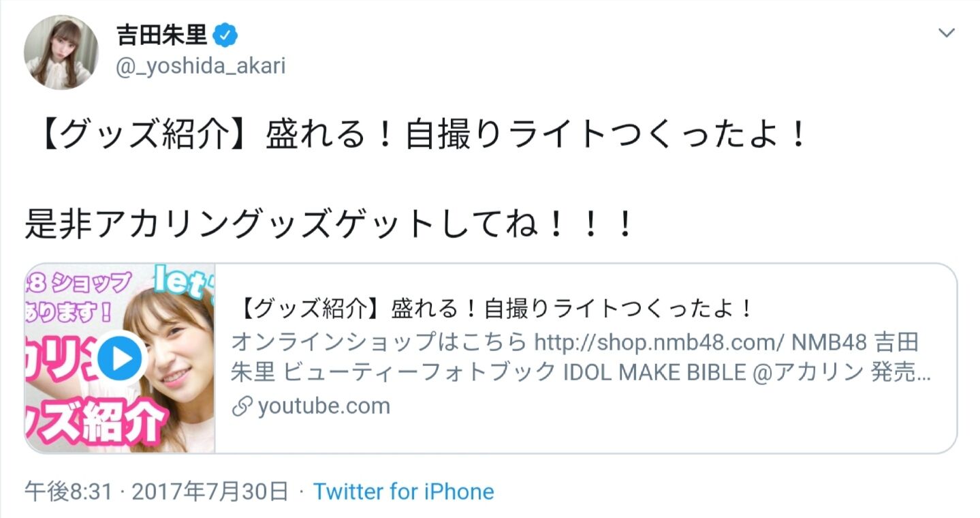Open the youtube.com domain label
The height and width of the screenshot is (518, 980).
click(x=324, y=407)
